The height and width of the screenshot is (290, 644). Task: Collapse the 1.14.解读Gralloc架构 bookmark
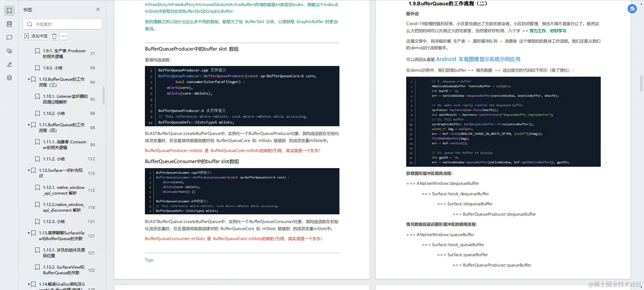29,284
